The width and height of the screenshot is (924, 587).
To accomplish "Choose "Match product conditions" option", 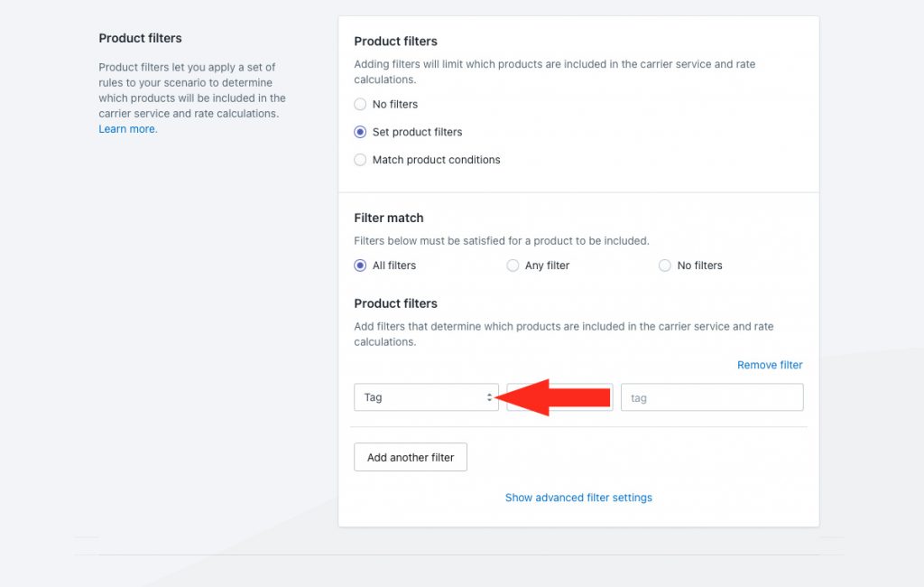I will [x=360, y=160].
